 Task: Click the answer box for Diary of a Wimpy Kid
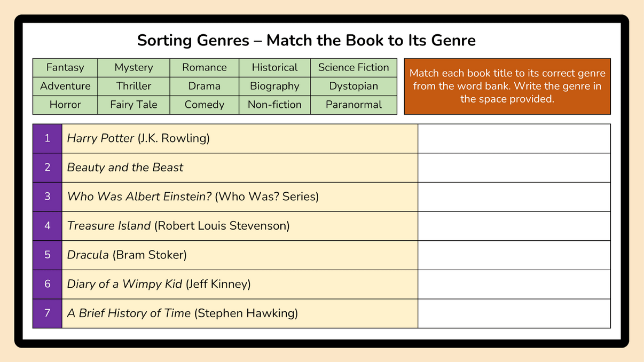tap(514, 284)
